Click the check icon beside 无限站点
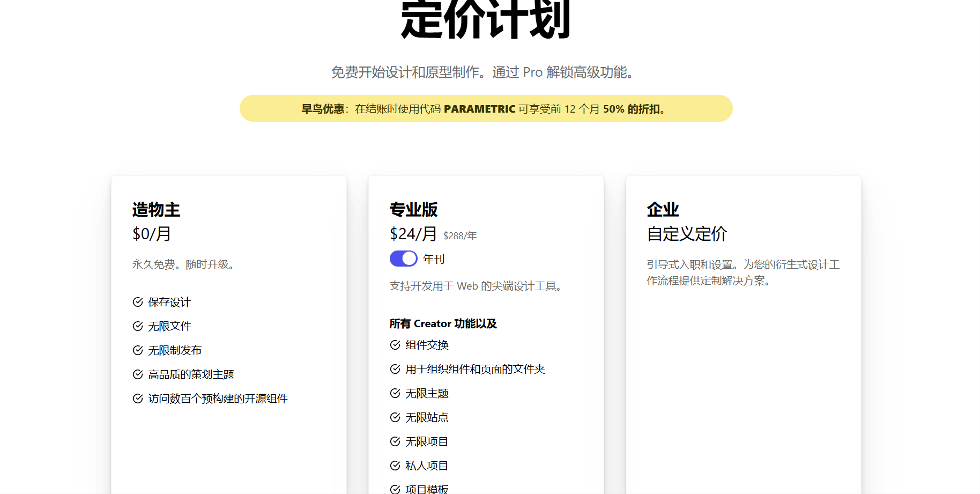The height and width of the screenshot is (494, 980). coord(395,417)
